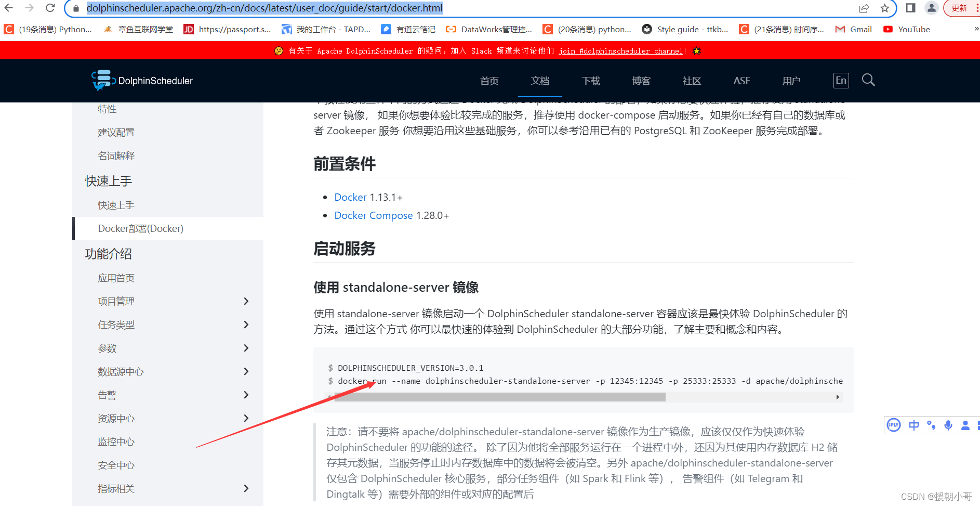Screen dimensions: 980x506
Task: Expand the 参数 sidebar chevron
Action: 246,348
